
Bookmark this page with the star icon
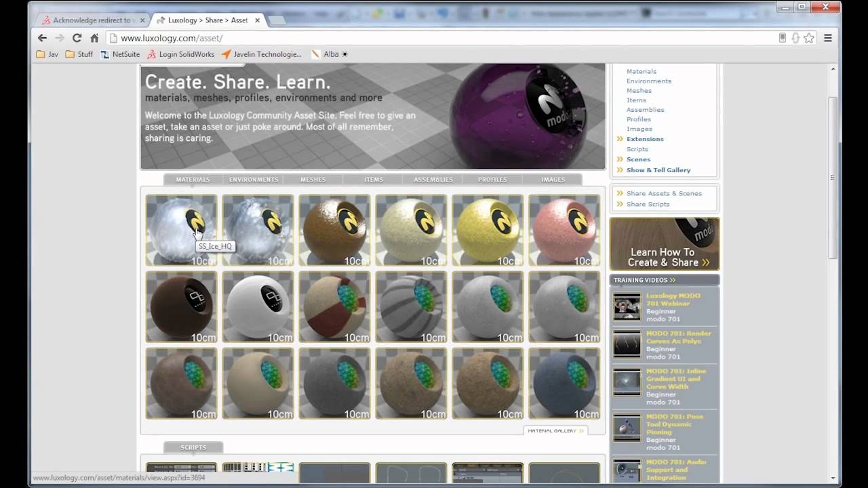click(809, 38)
